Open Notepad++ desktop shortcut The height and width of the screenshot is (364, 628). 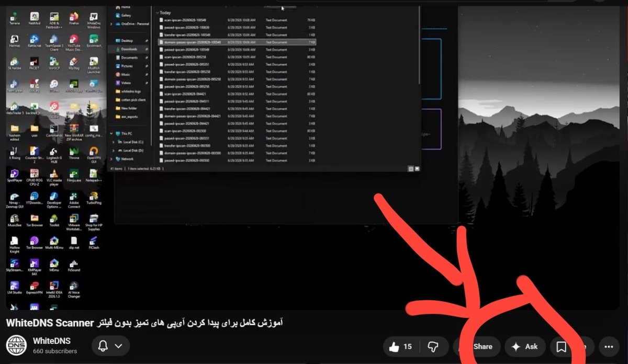(94, 175)
